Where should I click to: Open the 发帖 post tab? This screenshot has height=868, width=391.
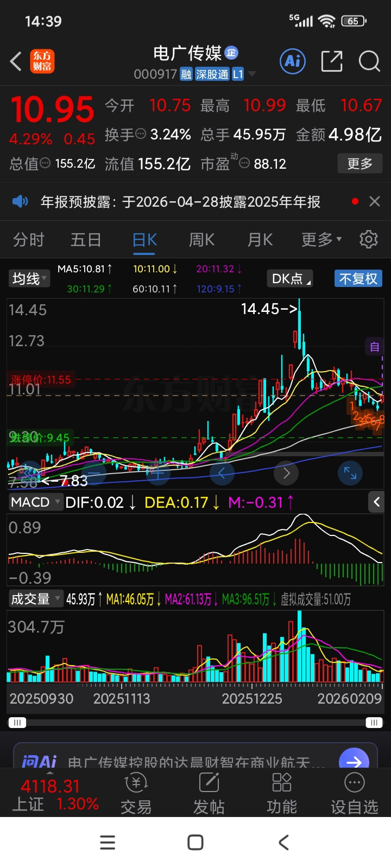pos(209,794)
